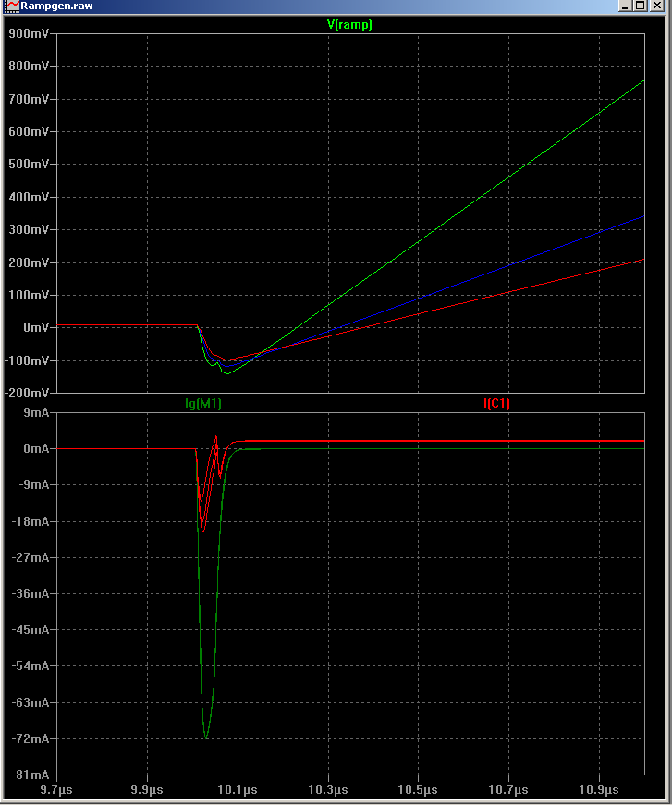
Task: Click the 300mV axis label
Action: tap(29, 229)
